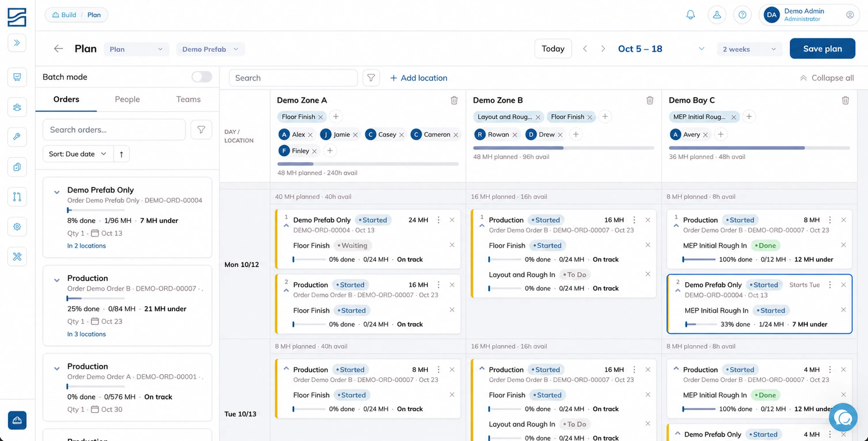The image size is (868, 441).
Task: Open the people group sidebar icon
Action: click(x=17, y=107)
